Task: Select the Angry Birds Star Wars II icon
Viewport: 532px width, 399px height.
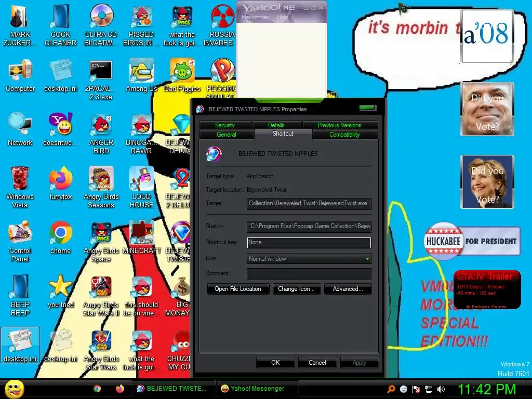Action: click(101, 296)
